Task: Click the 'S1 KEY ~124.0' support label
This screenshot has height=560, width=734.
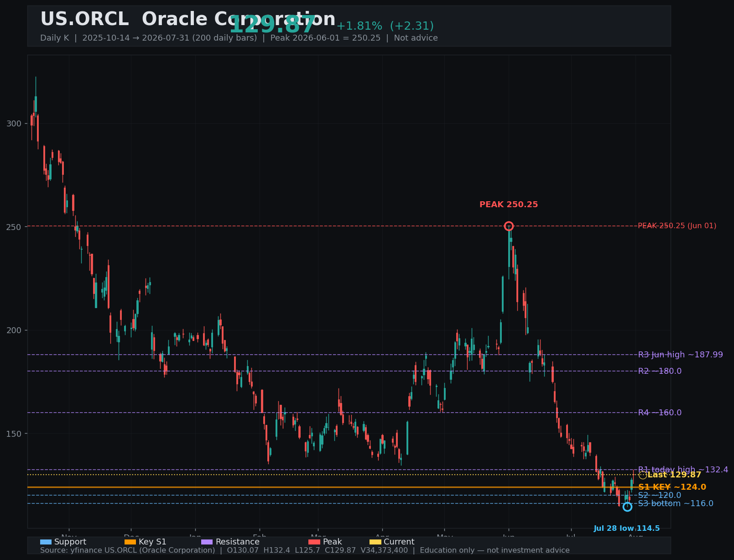Action: (672, 487)
